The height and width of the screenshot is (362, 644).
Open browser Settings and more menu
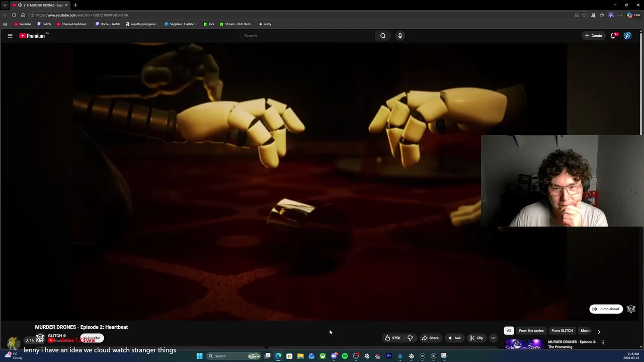click(620, 15)
